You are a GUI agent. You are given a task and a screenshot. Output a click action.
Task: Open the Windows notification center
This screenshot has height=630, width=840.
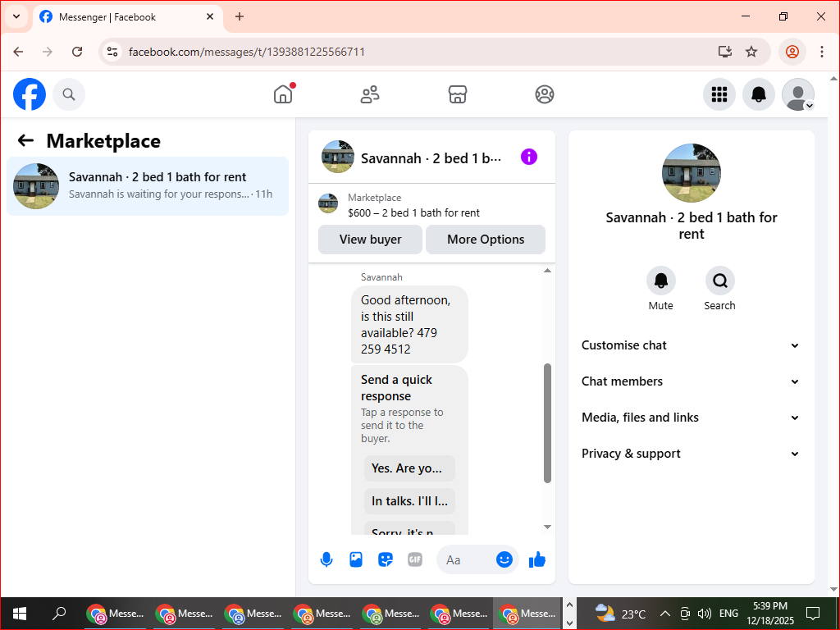pos(813,614)
